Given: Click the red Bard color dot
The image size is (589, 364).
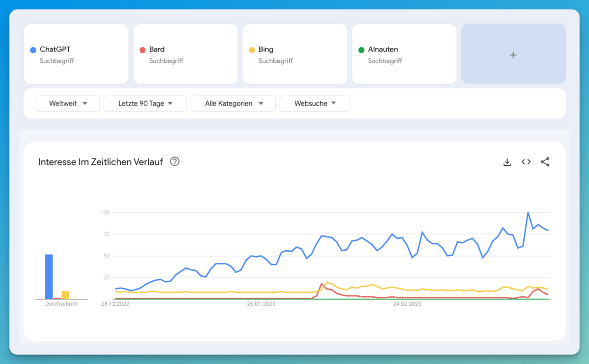Looking at the screenshot, I should click(143, 50).
